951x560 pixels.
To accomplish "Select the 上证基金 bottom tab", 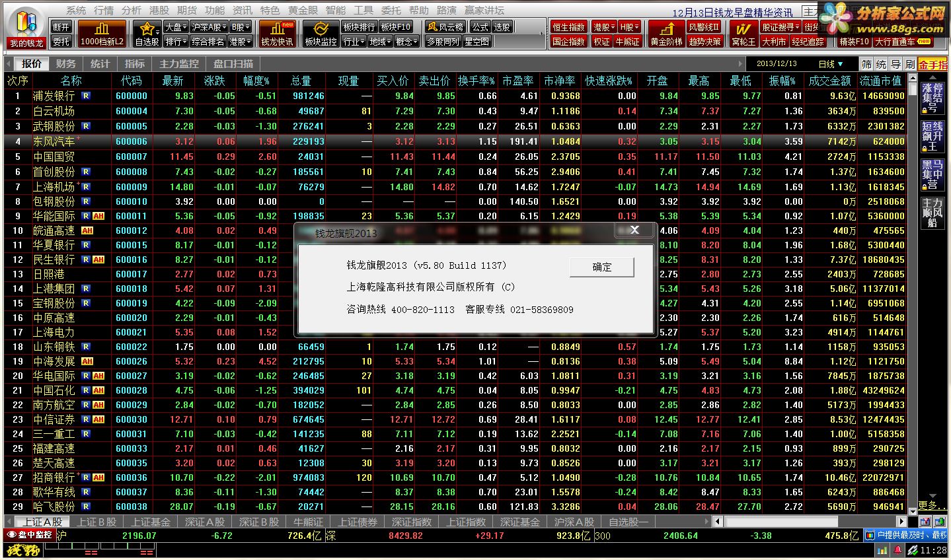I will click(151, 522).
